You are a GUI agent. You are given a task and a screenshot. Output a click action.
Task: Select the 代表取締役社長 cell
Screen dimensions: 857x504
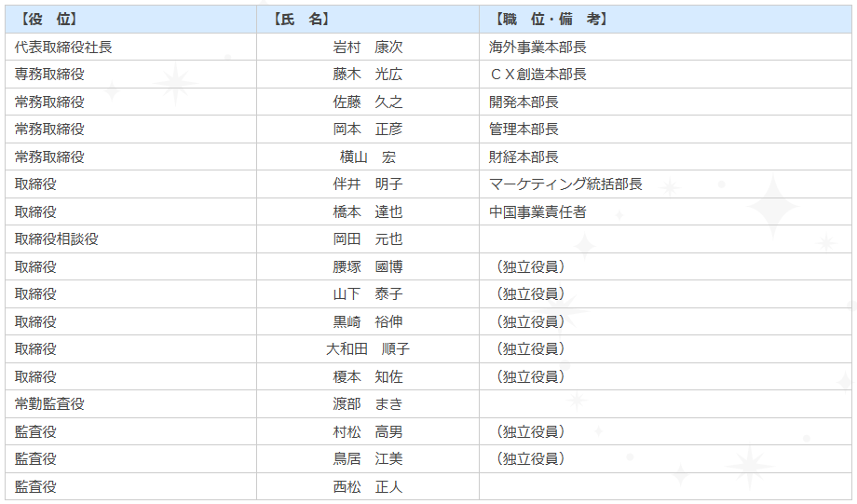pos(63,47)
